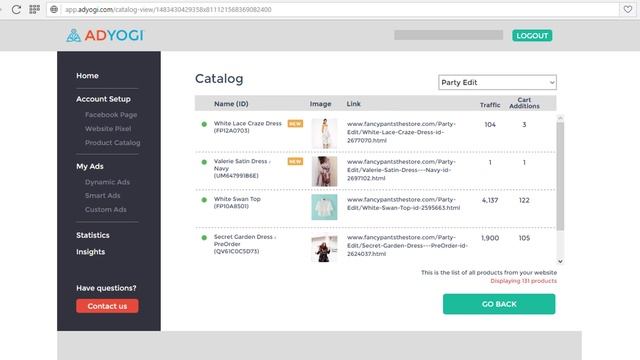
Task: Click the White Lace Craze Dress product link
Action: (x=401, y=132)
